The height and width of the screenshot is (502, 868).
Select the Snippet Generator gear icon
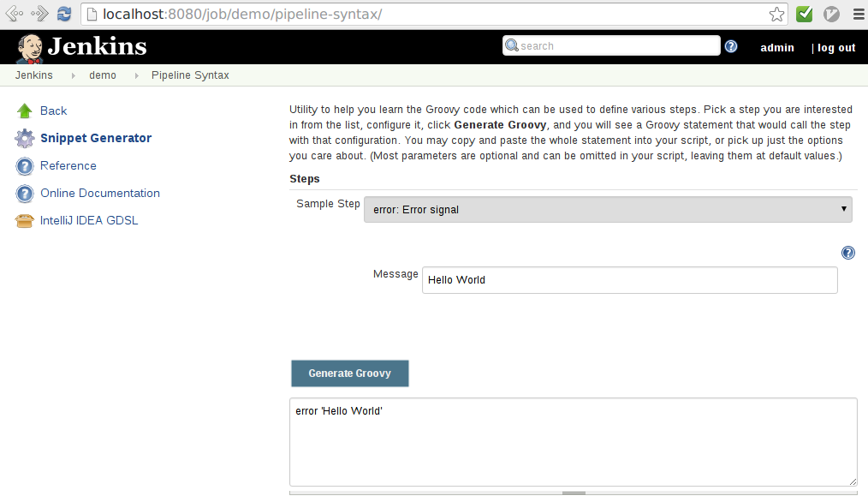coord(25,138)
